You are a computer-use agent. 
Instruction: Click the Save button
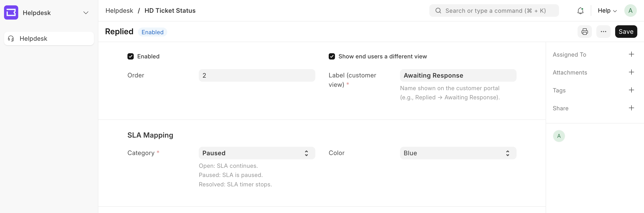[x=626, y=32]
